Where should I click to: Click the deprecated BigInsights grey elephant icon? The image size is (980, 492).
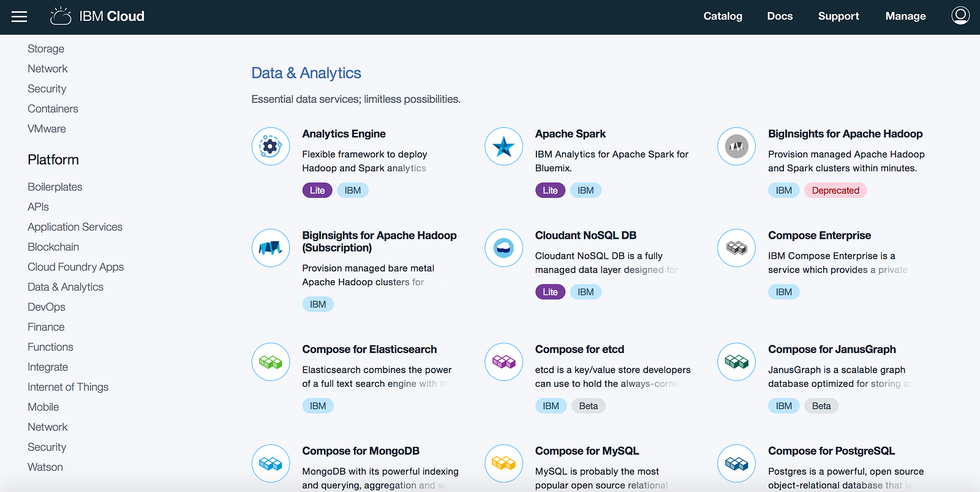tap(736, 146)
